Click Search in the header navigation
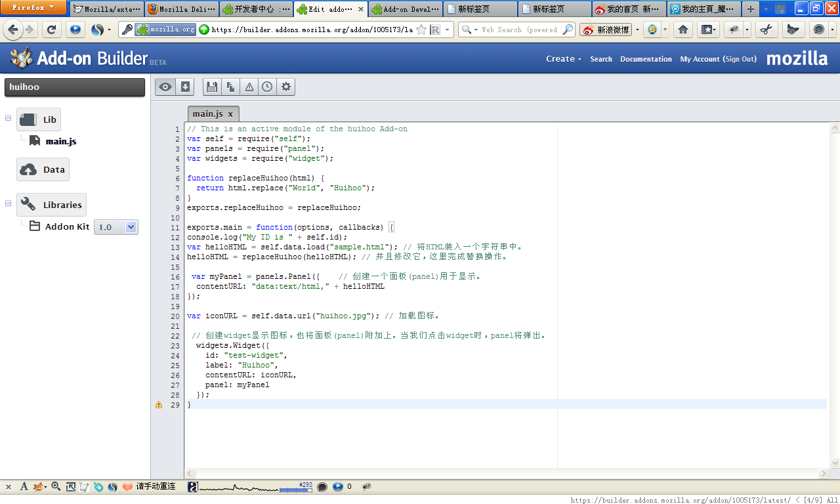840x504 pixels. [600, 59]
